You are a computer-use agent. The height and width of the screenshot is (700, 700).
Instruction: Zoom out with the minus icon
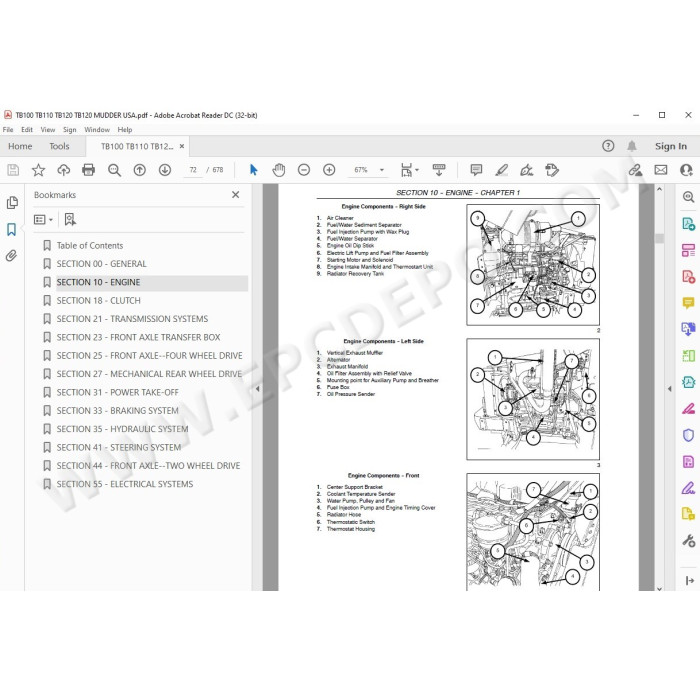click(x=304, y=170)
